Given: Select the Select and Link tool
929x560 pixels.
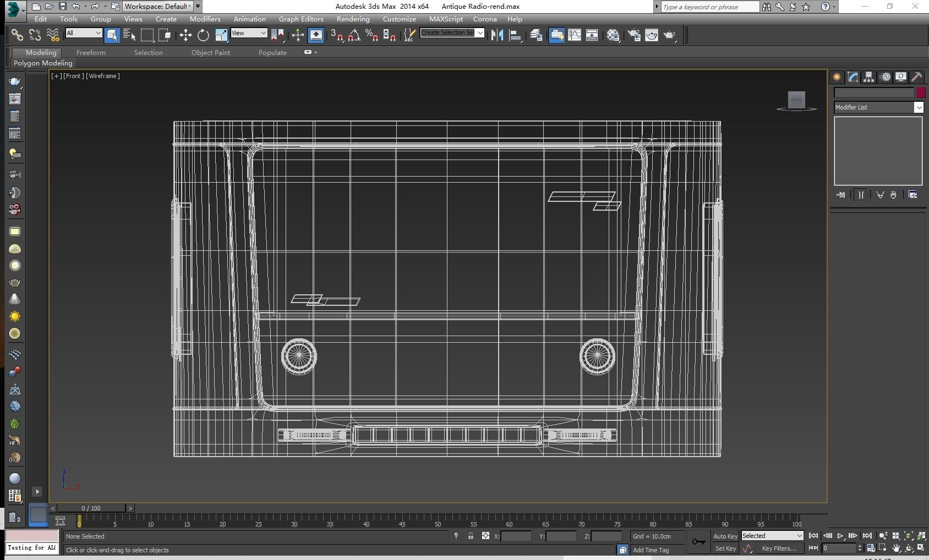Looking at the screenshot, I should (17, 35).
